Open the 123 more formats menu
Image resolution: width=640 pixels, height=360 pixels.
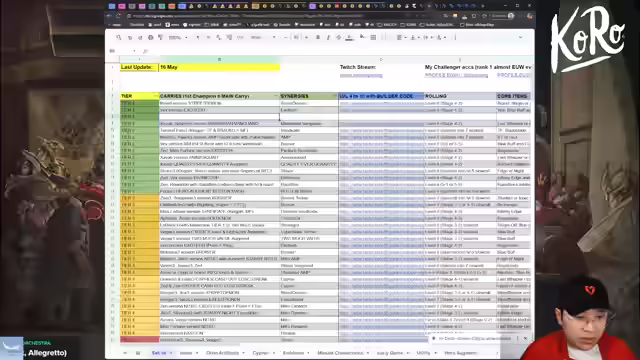240,37
